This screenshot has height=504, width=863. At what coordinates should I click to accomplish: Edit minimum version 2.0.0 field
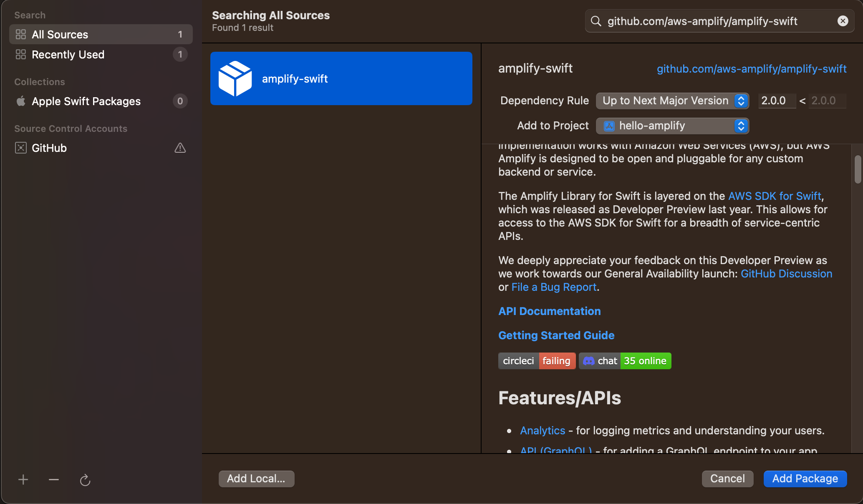point(777,101)
